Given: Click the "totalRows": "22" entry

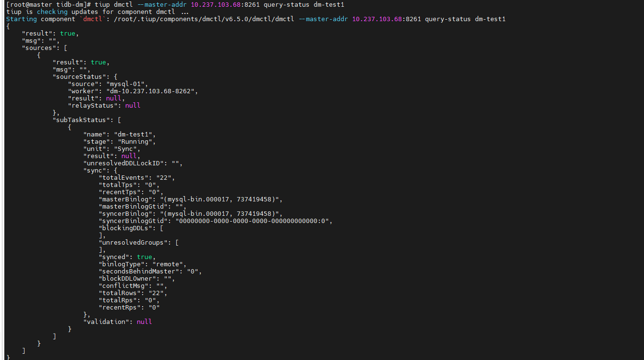Looking at the screenshot, I should 132,293.
